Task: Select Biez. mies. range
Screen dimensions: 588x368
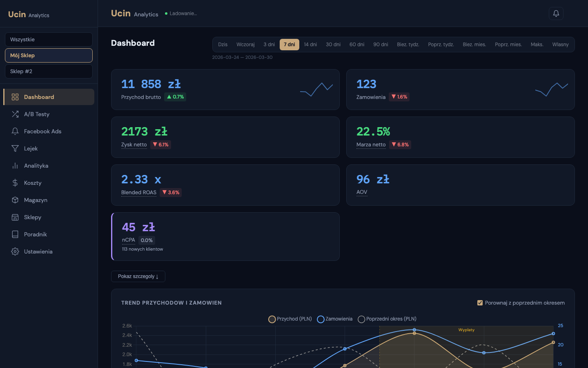Action: (x=474, y=45)
